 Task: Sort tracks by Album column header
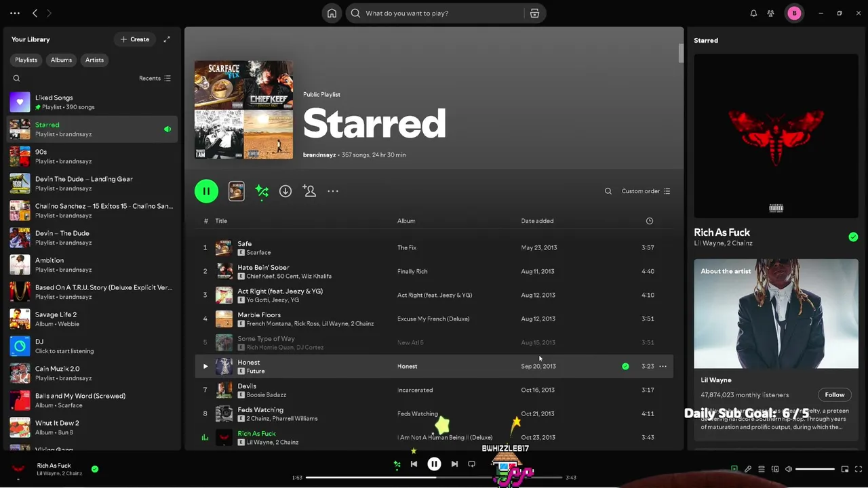click(x=406, y=221)
